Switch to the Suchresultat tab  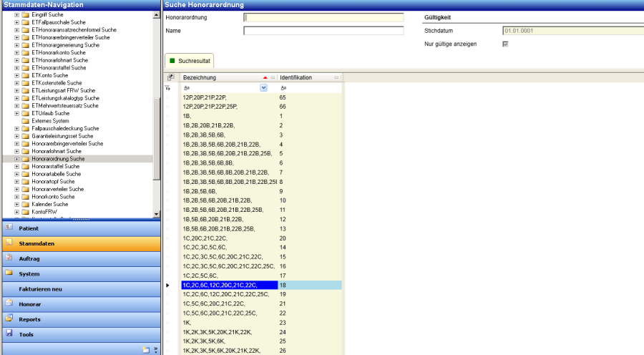tap(189, 61)
